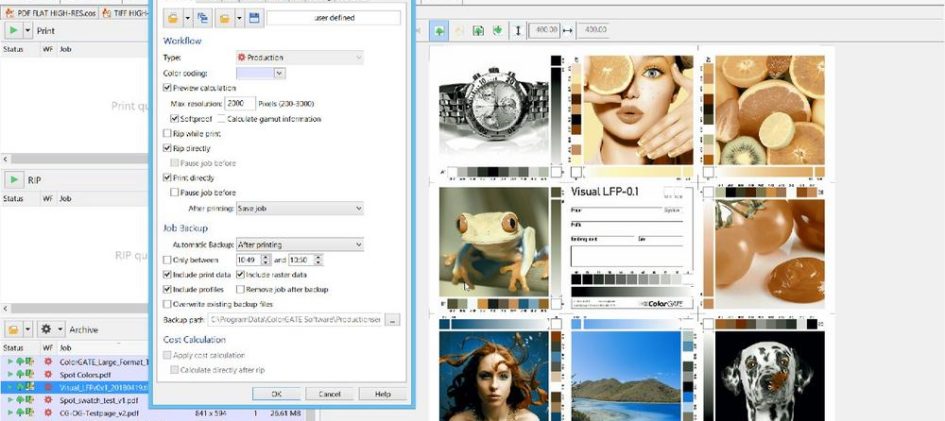Click the end time stepper showing 13:50
The height and width of the screenshot is (421, 945).
(318, 260)
